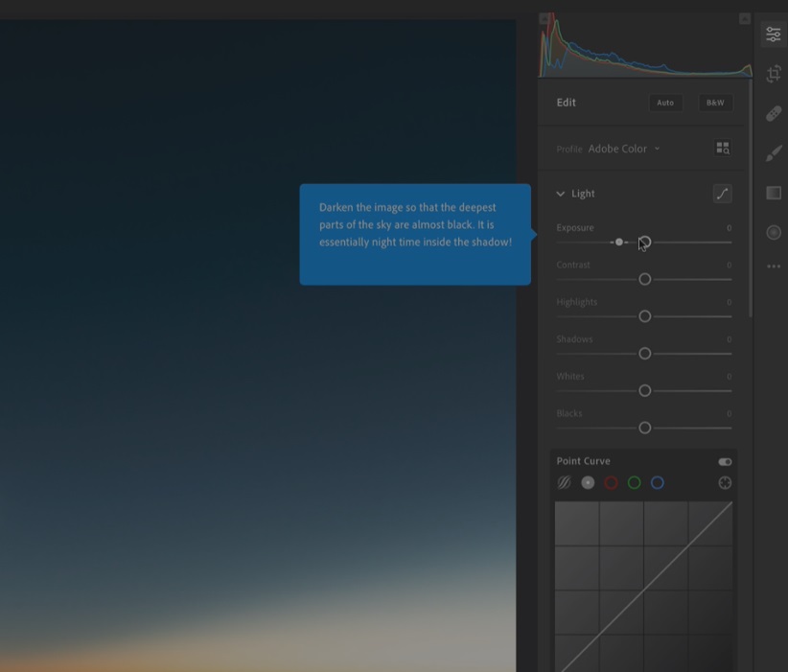
Task: Activate the targeted adjustment tool in Light
Action: [724, 193]
